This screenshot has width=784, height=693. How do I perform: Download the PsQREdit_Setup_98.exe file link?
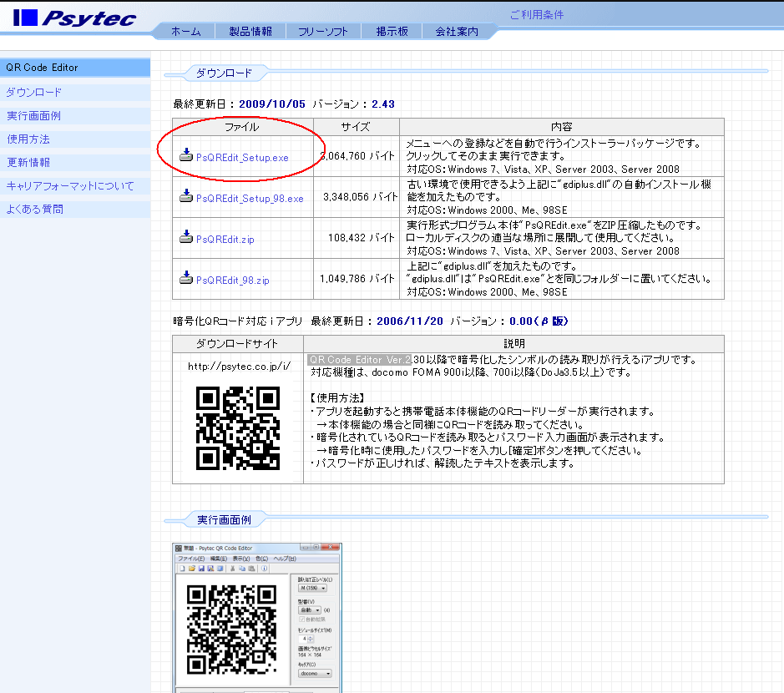click(250, 199)
